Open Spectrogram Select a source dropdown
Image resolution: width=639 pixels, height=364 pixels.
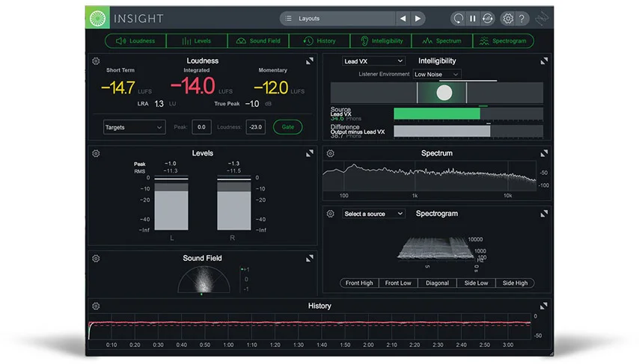tap(373, 214)
